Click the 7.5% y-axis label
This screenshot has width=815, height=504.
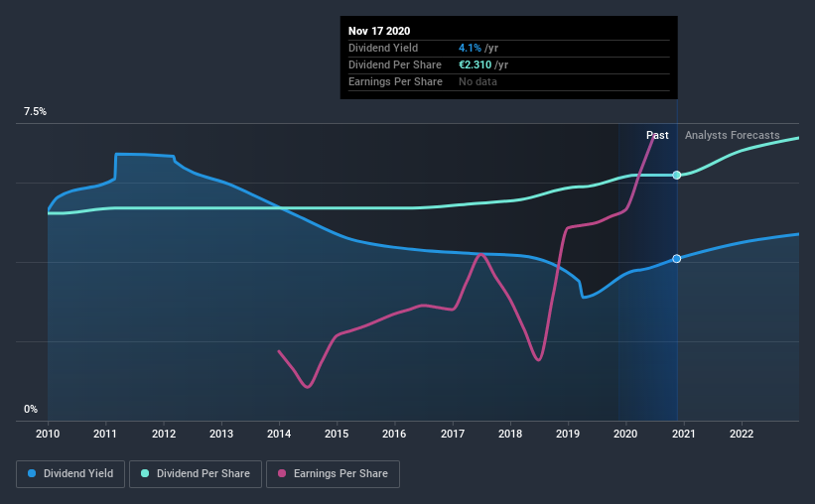pos(36,112)
